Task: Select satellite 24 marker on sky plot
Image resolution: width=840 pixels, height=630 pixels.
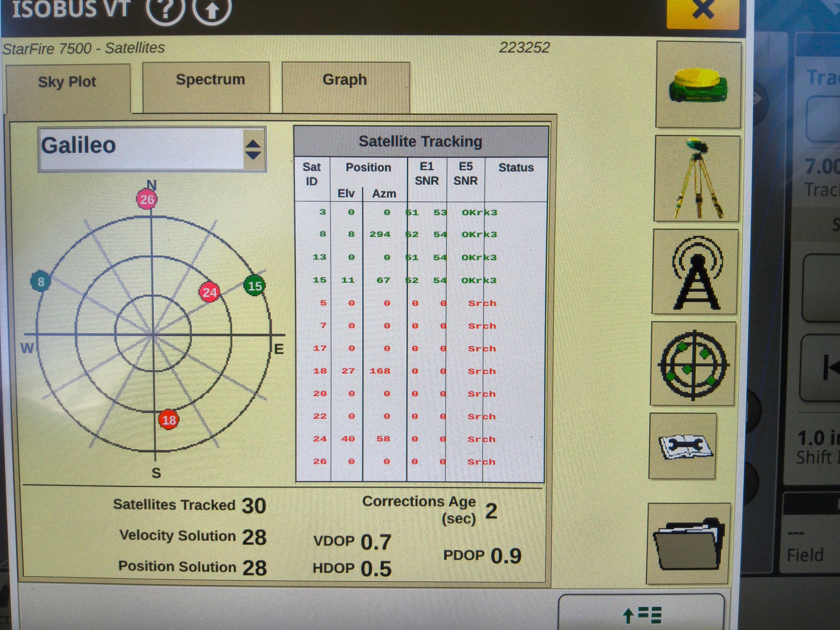Action: tap(210, 292)
